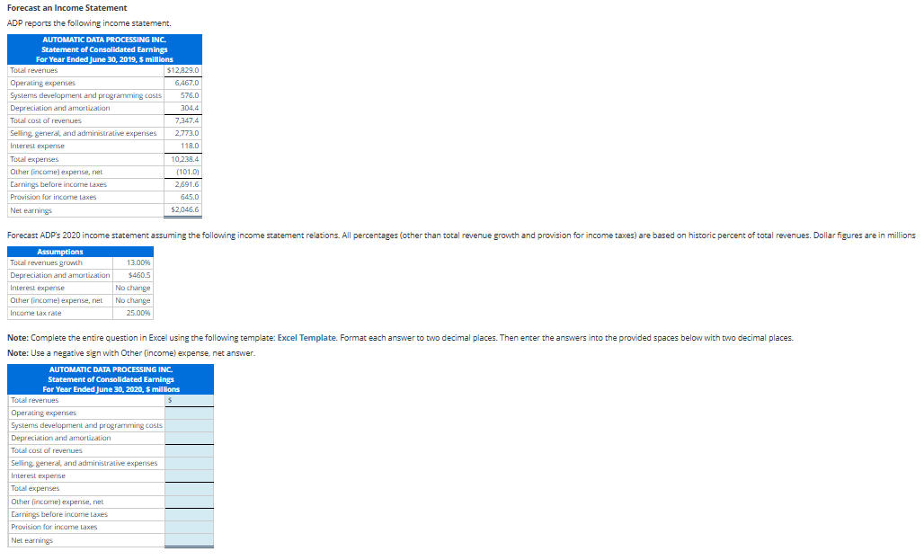924x560 pixels.
Task: Click the SG&A value 2,773.0
Action: pyautogui.click(x=187, y=133)
